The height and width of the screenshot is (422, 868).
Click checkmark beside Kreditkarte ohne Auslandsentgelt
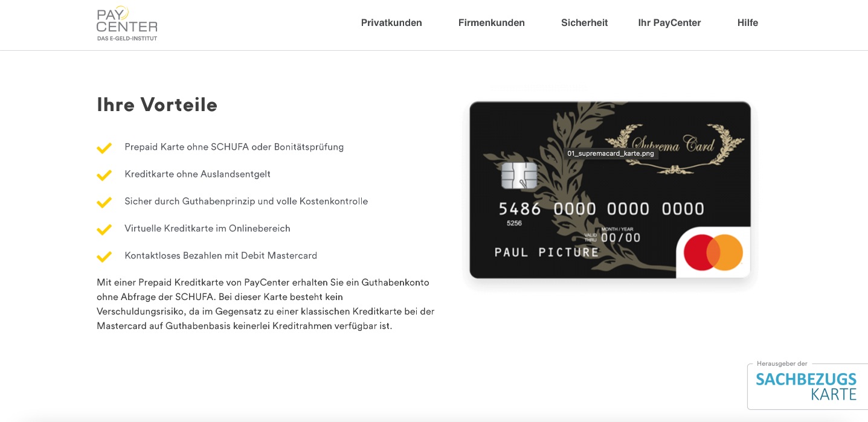pyautogui.click(x=104, y=175)
